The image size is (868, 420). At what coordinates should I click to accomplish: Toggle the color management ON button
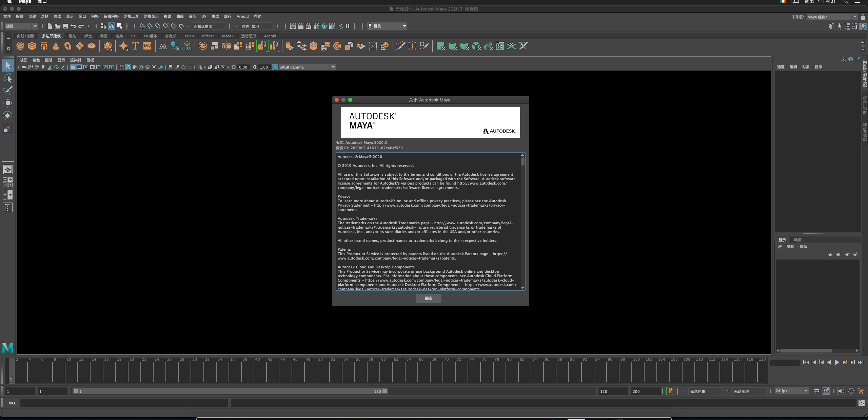click(275, 67)
